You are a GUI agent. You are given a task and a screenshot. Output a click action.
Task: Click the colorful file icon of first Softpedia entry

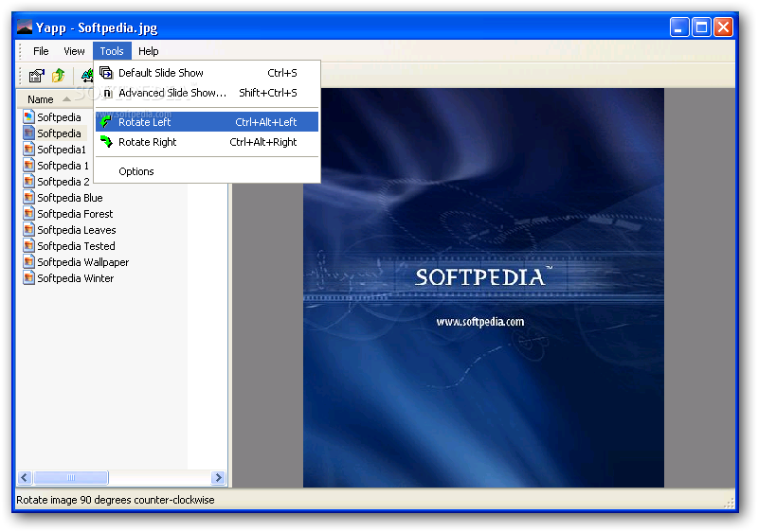click(x=29, y=116)
